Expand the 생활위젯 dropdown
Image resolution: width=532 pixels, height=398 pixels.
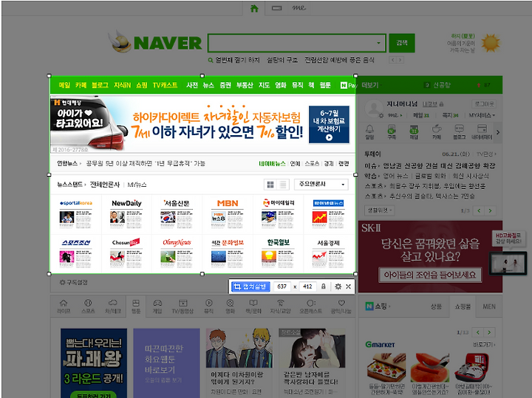coord(379,210)
